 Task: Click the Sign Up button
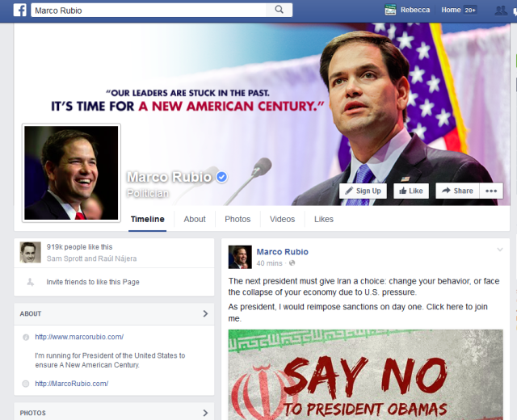point(363,191)
